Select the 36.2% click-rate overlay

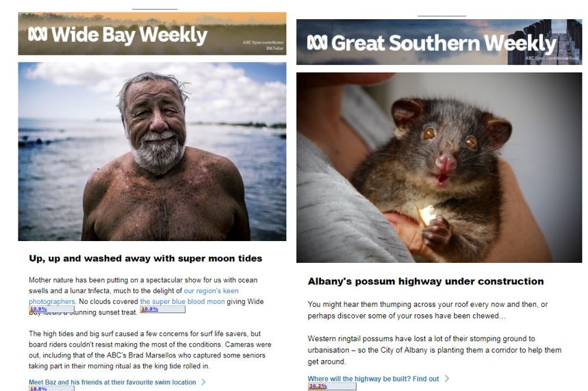[x=332, y=386]
